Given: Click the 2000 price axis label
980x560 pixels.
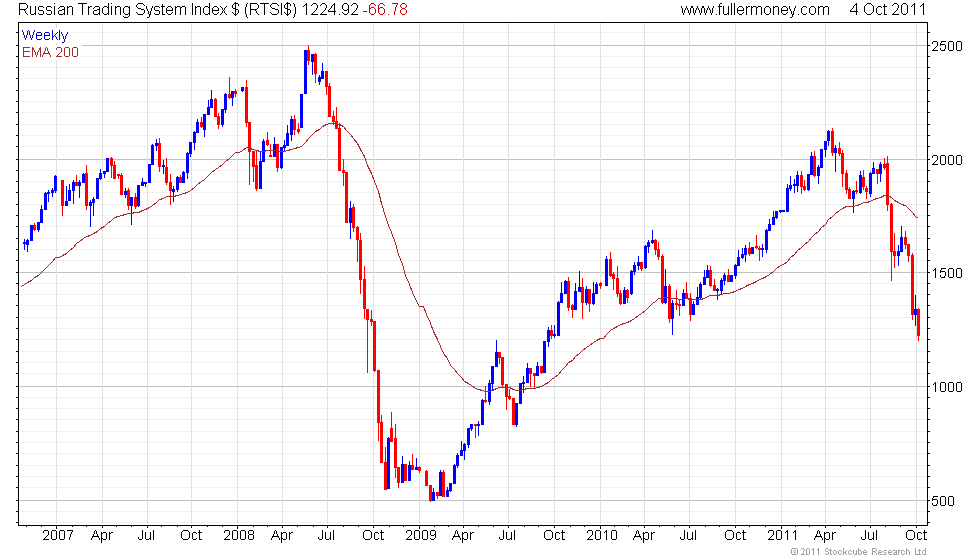Looking at the screenshot, I should click(947, 160).
